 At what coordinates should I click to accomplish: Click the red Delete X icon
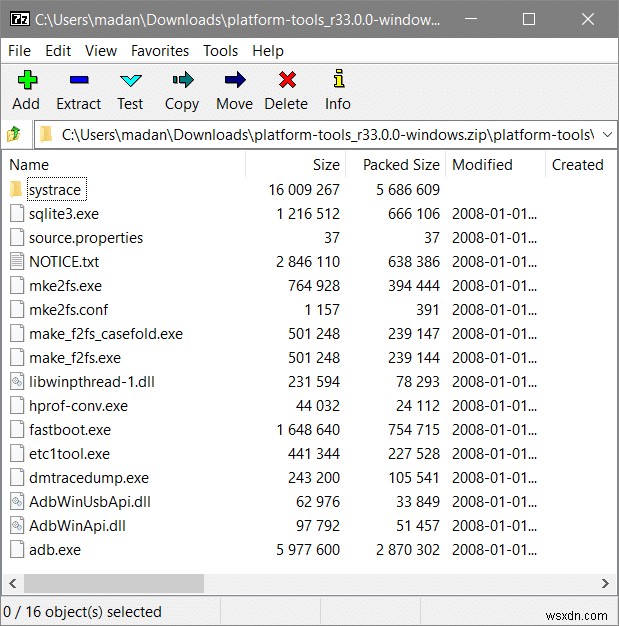287,80
